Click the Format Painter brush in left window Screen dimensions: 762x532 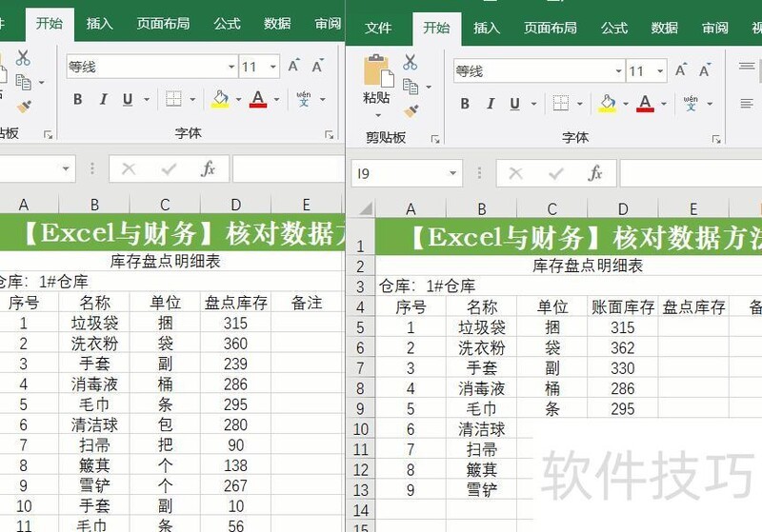[x=24, y=107]
